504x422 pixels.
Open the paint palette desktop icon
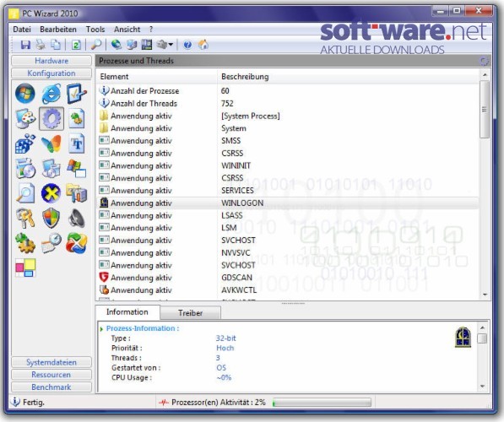[25, 119]
